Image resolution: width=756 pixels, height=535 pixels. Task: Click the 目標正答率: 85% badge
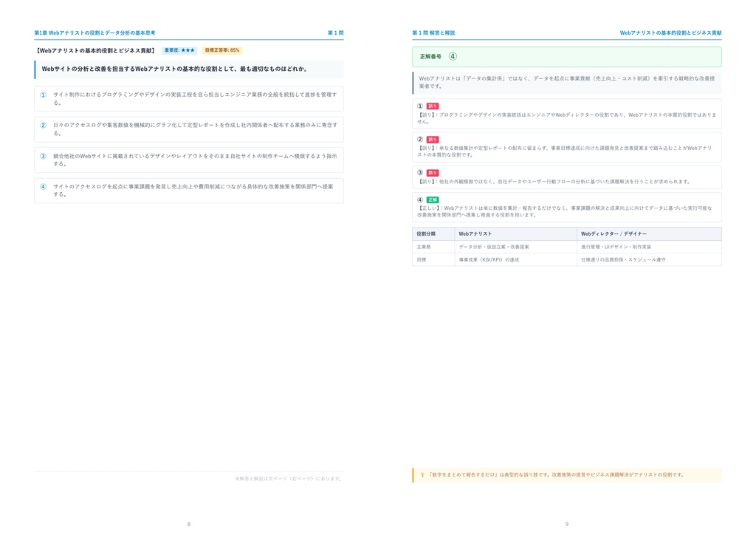coord(221,50)
